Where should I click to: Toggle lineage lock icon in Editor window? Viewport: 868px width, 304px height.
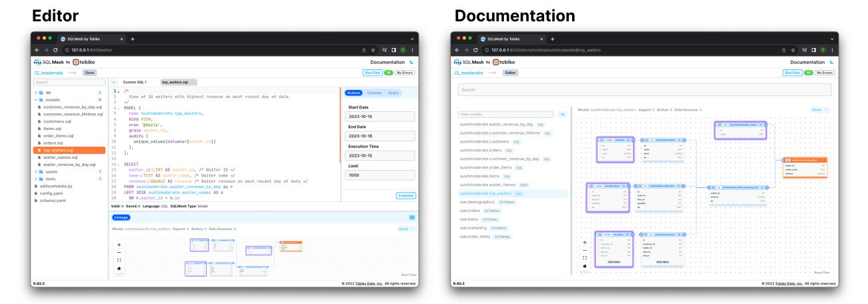click(x=119, y=268)
